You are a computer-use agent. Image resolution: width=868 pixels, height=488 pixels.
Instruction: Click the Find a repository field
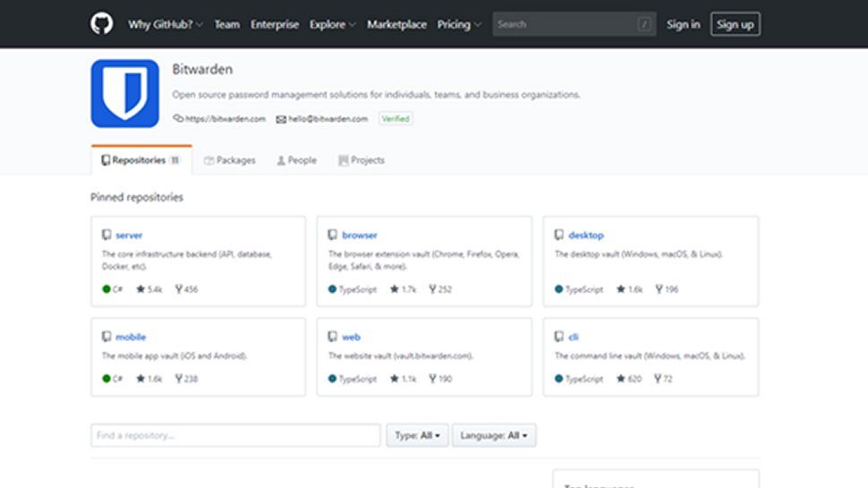tap(235, 435)
